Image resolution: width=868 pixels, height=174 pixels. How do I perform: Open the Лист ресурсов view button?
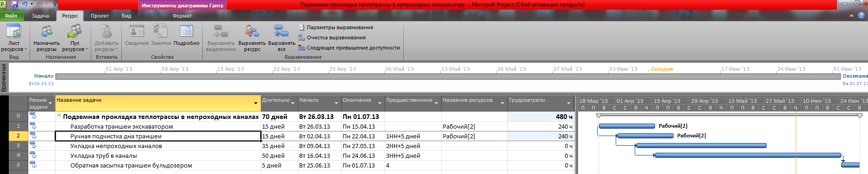(x=14, y=38)
